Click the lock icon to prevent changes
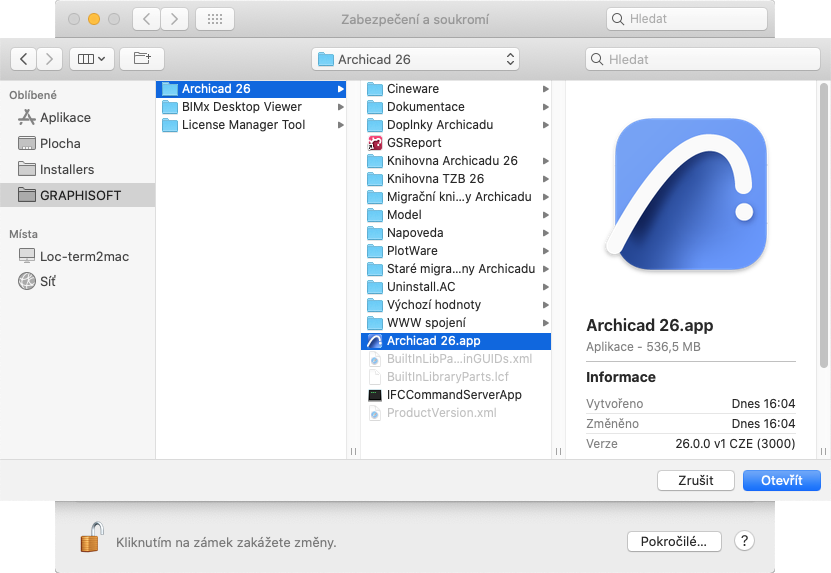The height and width of the screenshot is (573, 831). click(92, 537)
